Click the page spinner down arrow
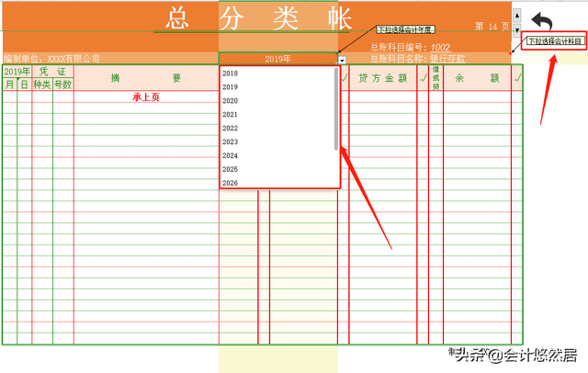588x373 pixels. point(516,30)
